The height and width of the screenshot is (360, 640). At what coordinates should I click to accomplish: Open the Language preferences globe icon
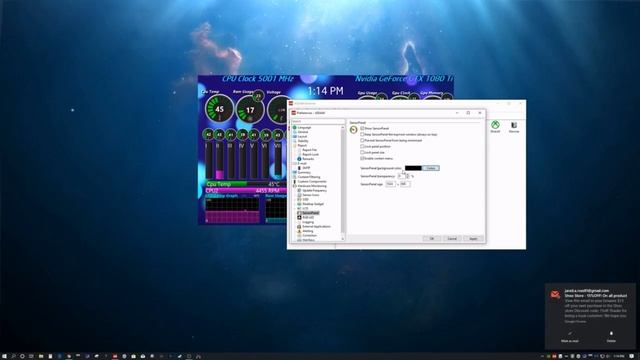[x=294, y=127]
